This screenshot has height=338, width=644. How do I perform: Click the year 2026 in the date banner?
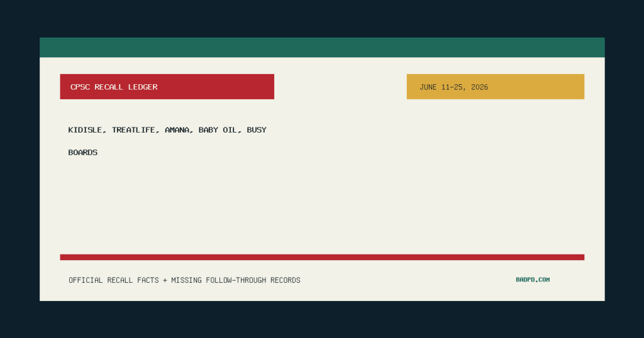pyautogui.click(x=480, y=87)
